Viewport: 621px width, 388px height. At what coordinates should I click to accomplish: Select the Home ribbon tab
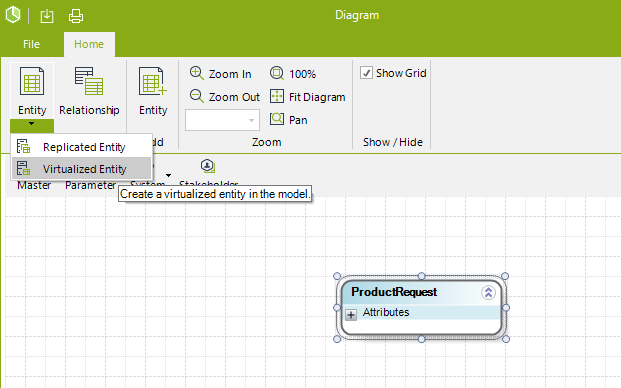89,44
